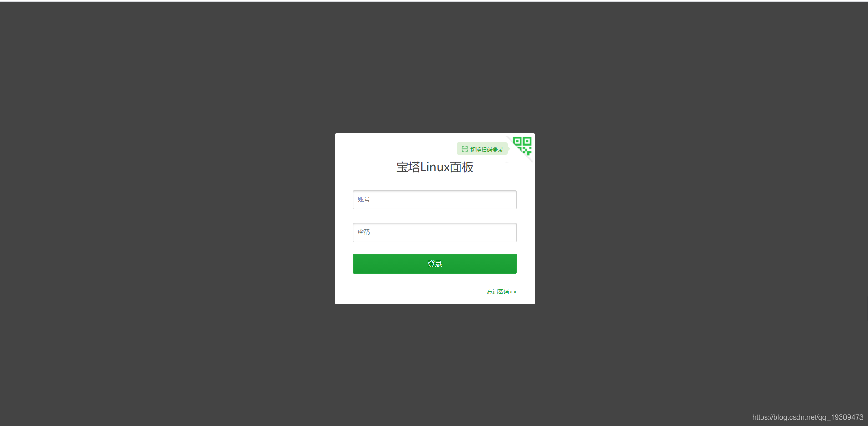Click the 登录 text on the green button

point(435,264)
